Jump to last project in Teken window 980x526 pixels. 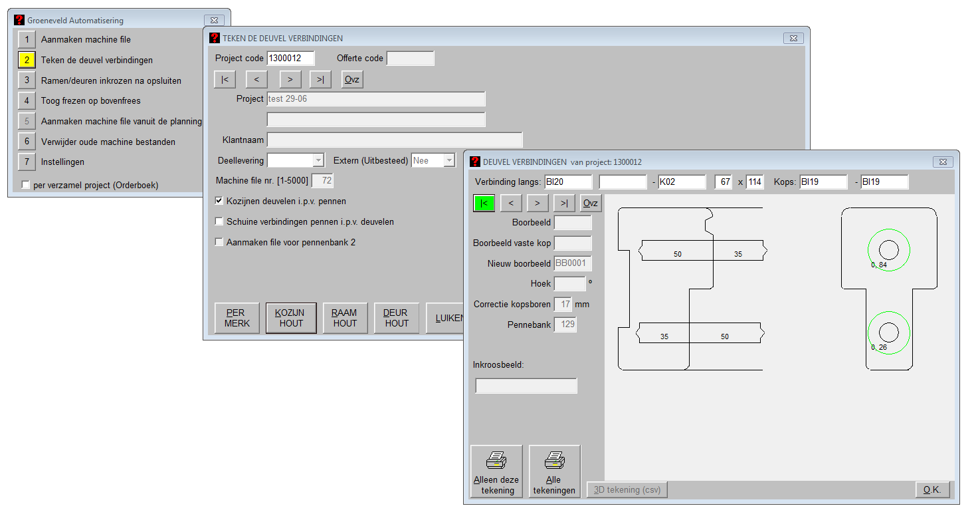click(320, 79)
